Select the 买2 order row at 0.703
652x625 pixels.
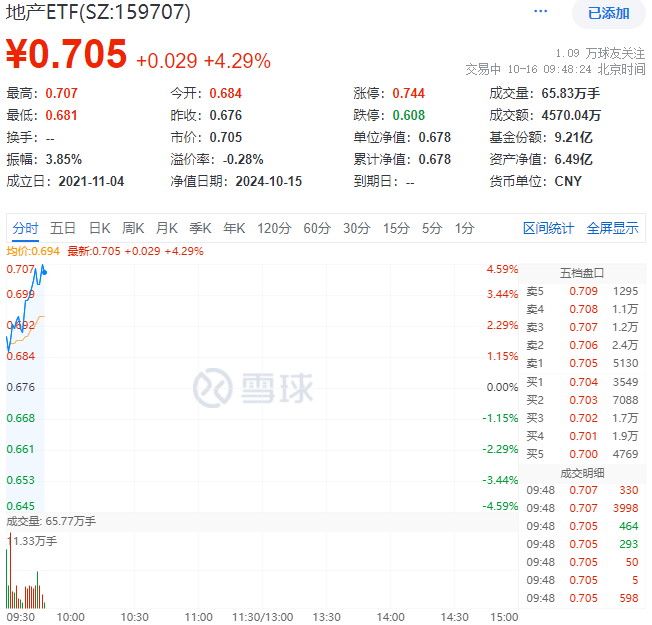[582, 400]
